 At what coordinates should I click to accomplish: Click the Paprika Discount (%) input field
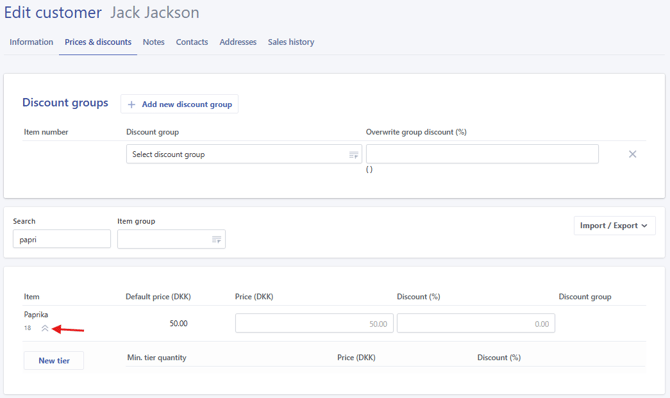[x=476, y=323]
